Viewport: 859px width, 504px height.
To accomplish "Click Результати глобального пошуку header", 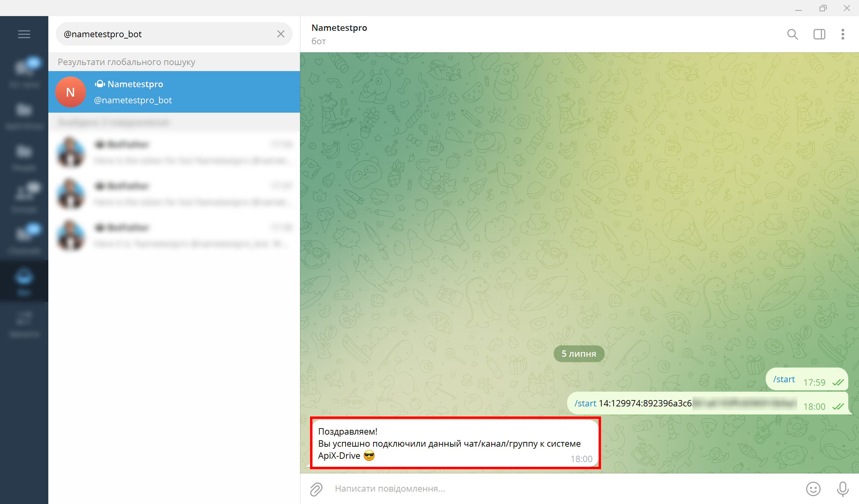I will point(127,62).
